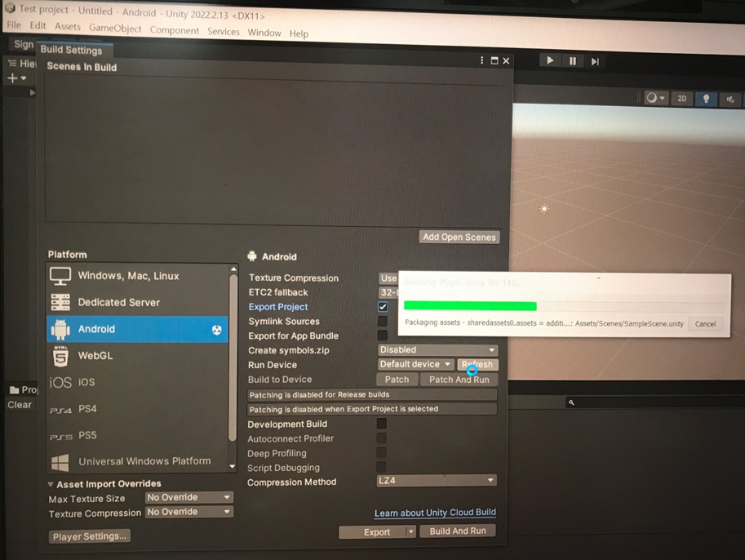Toggle scene audio speaker icon
This screenshot has width=745, height=560.
(x=730, y=100)
